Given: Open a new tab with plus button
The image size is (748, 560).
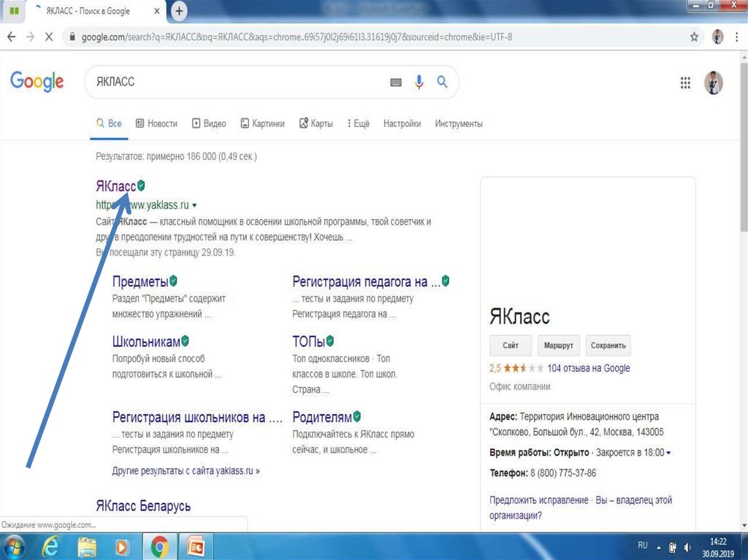Looking at the screenshot, I should pyautogui.click(x=179, y=10).
